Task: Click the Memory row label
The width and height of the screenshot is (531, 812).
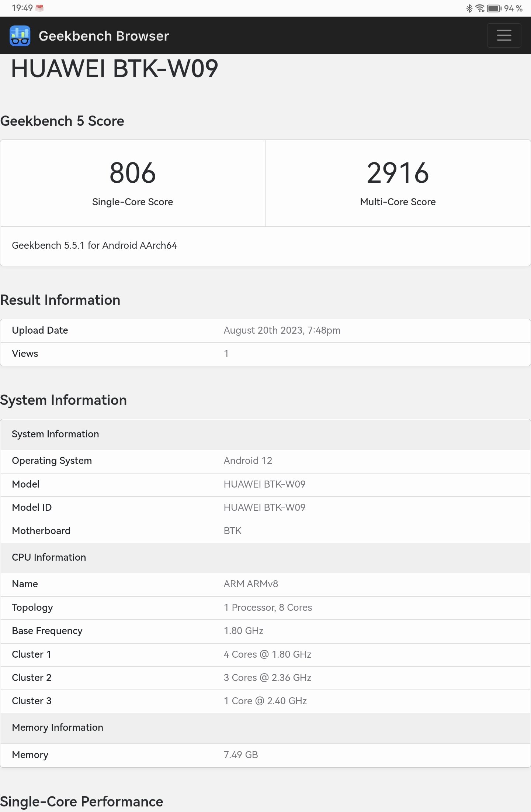Action: [x=30, y=755]
